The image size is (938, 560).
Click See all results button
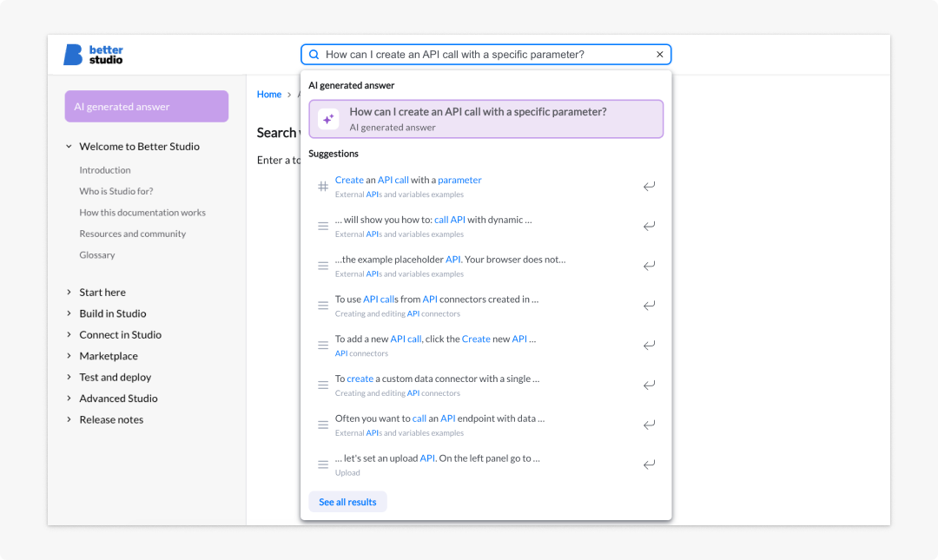click(x=347, y=502)
